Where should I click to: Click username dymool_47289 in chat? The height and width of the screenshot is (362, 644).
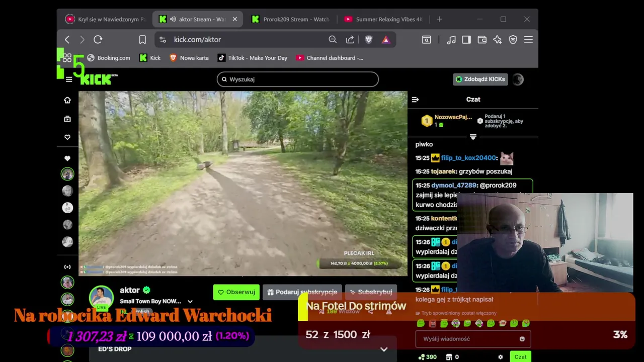click(x=453, y=186)
